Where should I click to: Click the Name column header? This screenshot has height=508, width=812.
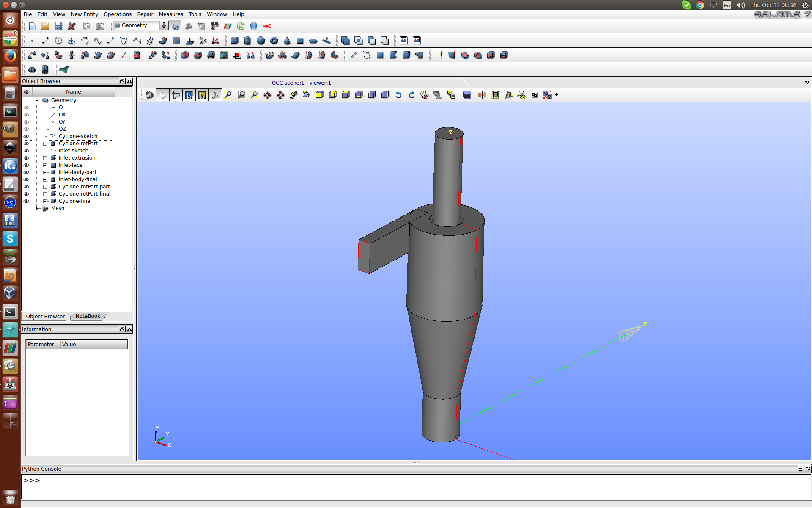73,92
